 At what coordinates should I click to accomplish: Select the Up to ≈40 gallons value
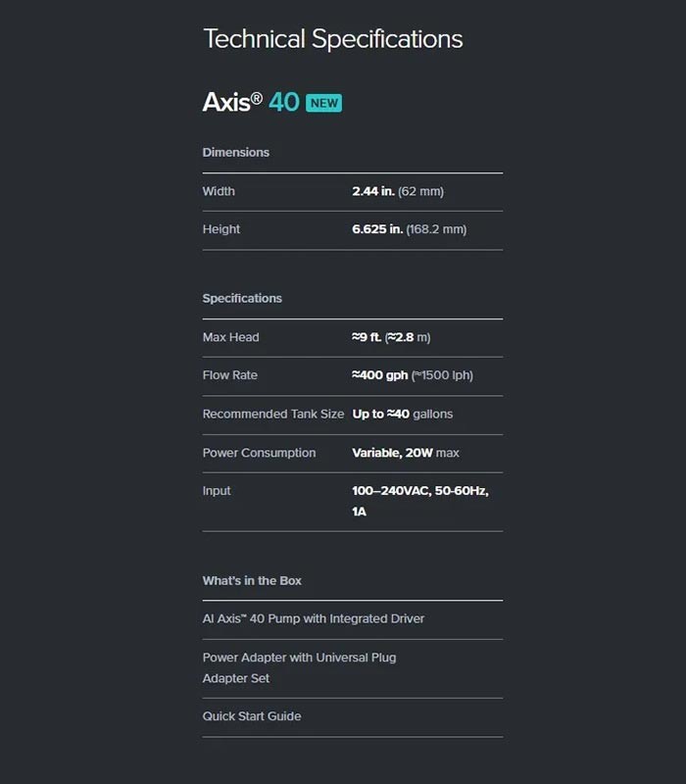point(402,414)
